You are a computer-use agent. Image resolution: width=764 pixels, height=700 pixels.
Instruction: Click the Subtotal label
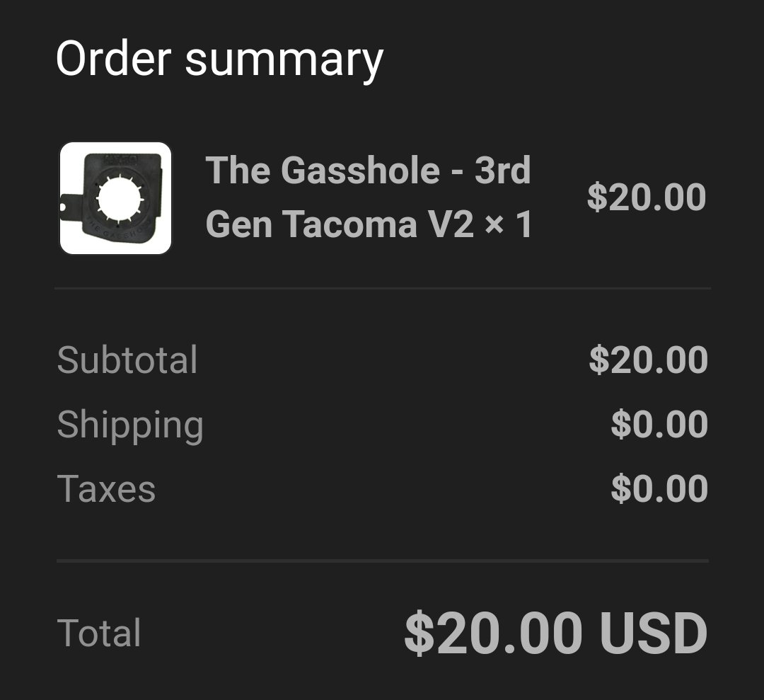coord(127,360)
